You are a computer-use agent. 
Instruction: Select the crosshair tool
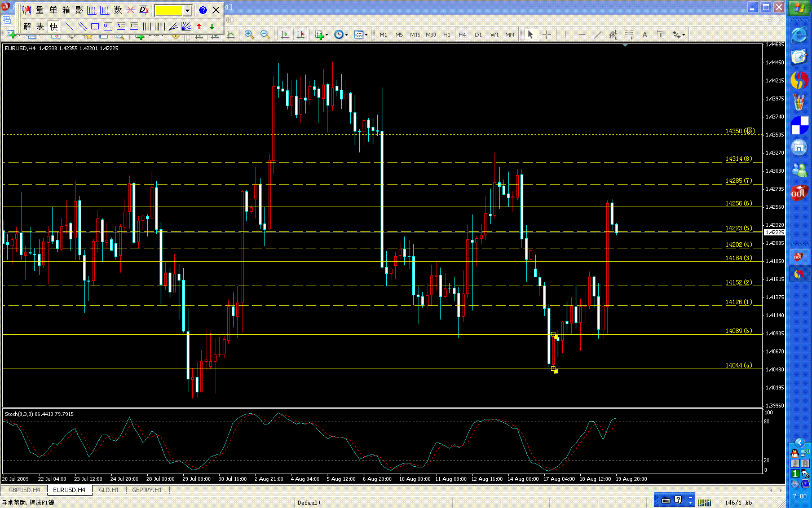(x=546, y=34)
